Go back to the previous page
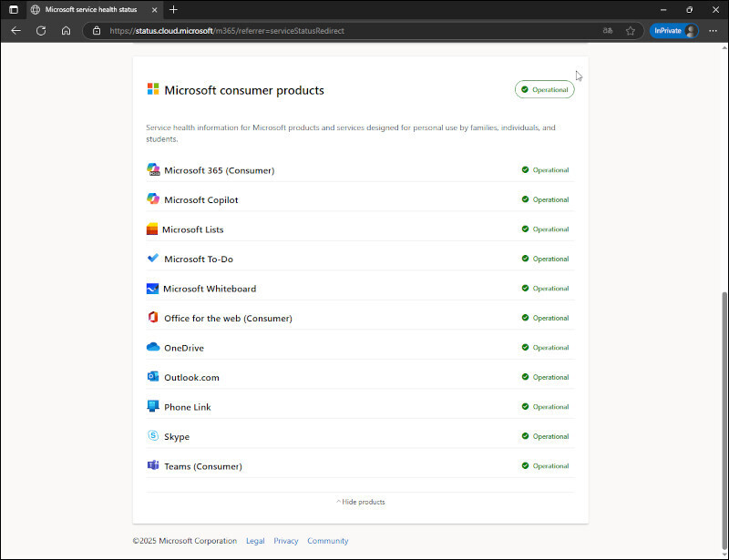 coord(15,31)
